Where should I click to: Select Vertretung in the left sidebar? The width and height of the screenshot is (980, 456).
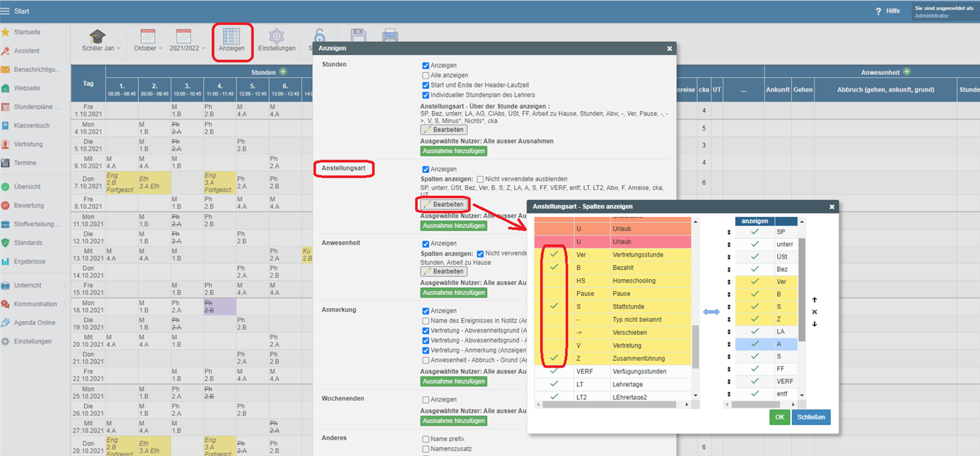point(28,144)
